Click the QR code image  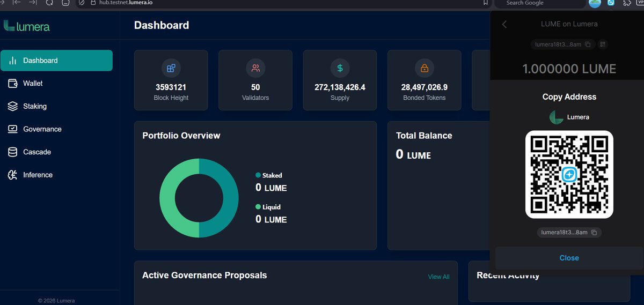click(x=569, y=174)
